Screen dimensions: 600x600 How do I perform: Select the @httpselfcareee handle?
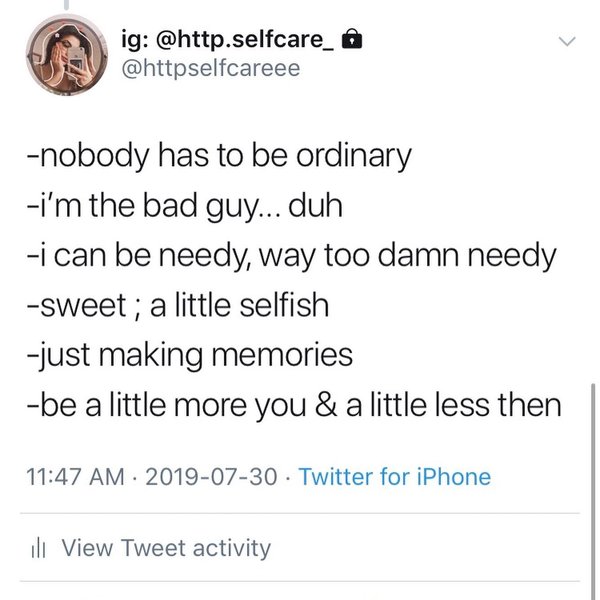coord(208,69)
